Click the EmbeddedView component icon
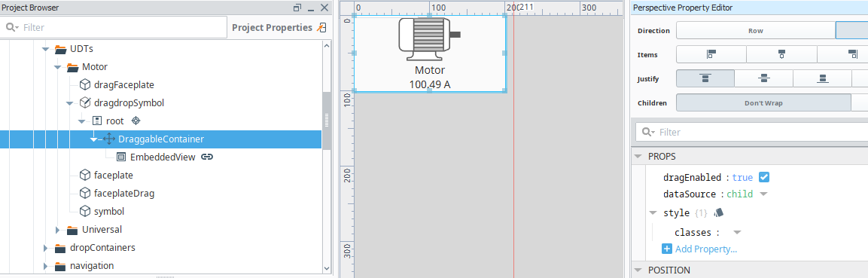 coord(121,157)
